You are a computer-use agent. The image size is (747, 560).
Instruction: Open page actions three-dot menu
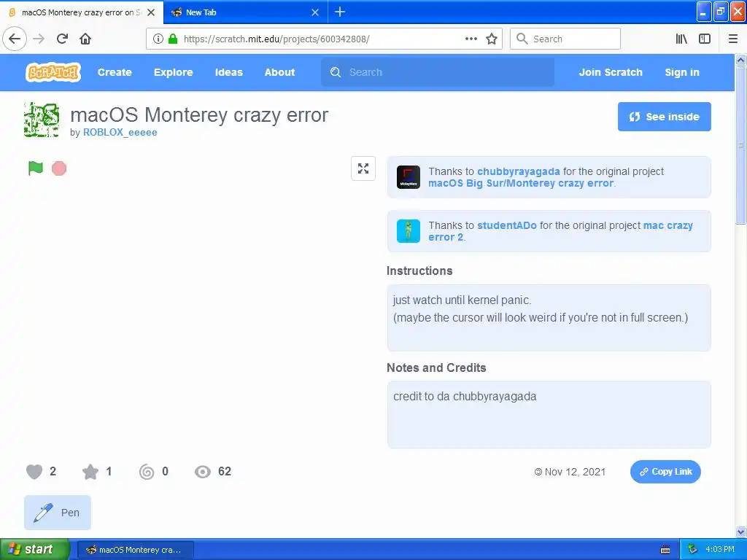click(x=471, y=39)
